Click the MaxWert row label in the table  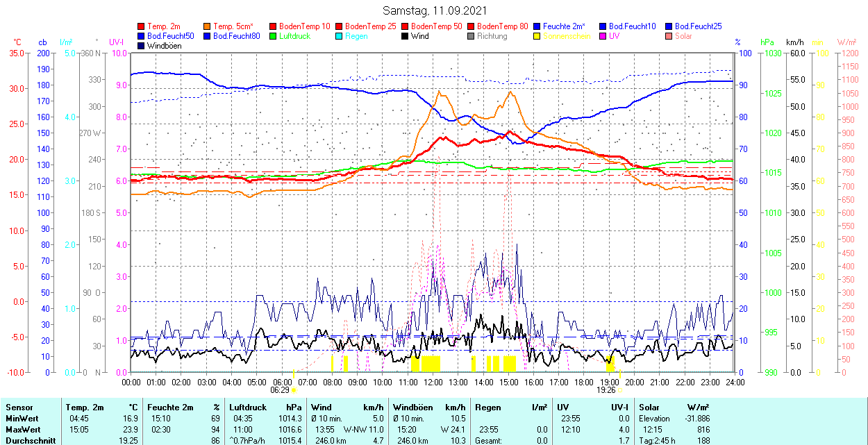tap(22, 430)
